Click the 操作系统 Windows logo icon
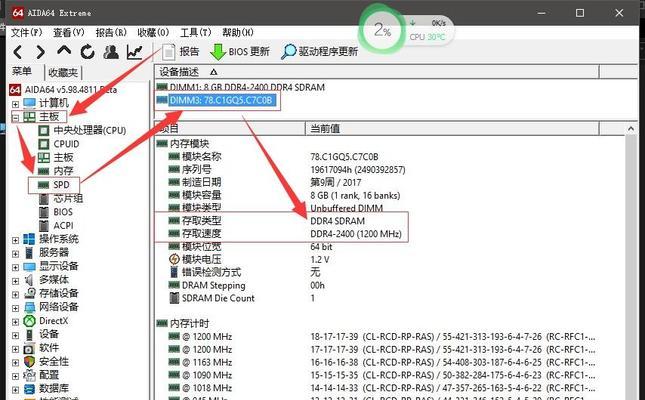Viewport: 645px width, 400px height. click(x=29, y=239)
